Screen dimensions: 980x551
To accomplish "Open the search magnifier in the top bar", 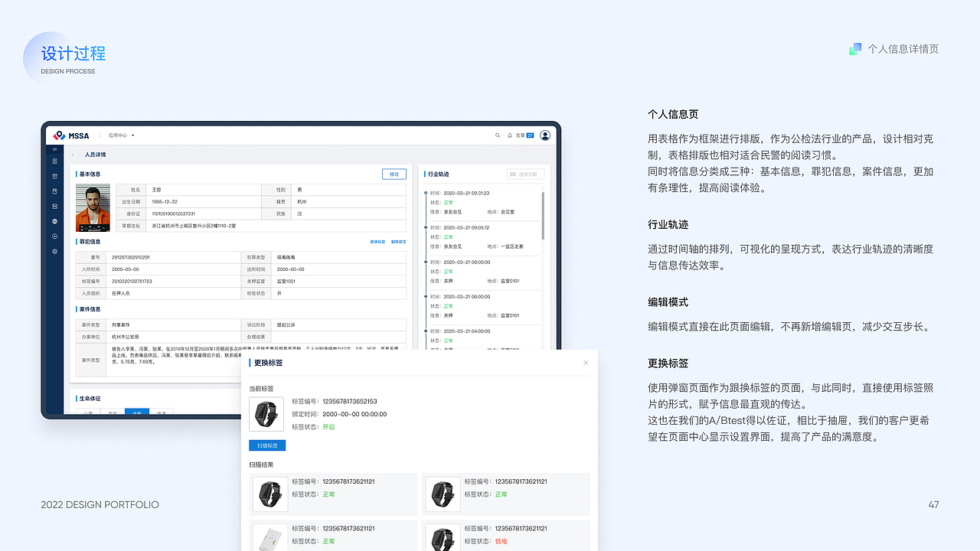I will [498, 135].
